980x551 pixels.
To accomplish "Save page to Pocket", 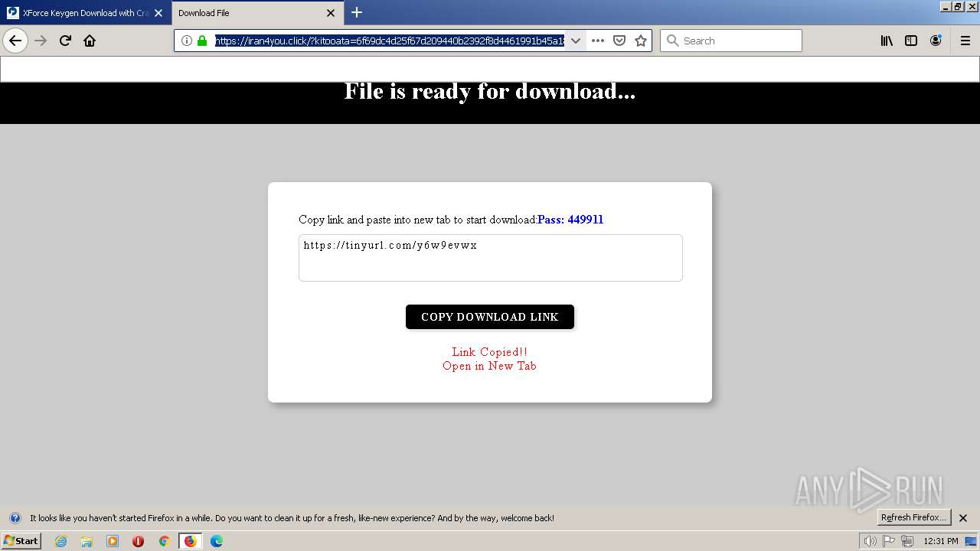I will [619, 41].
